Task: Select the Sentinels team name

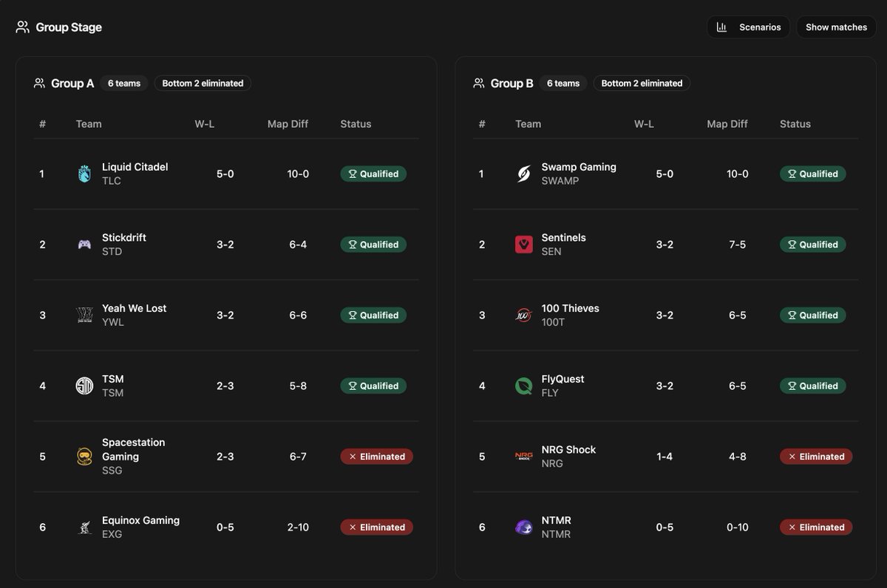Action: point(564,238)
